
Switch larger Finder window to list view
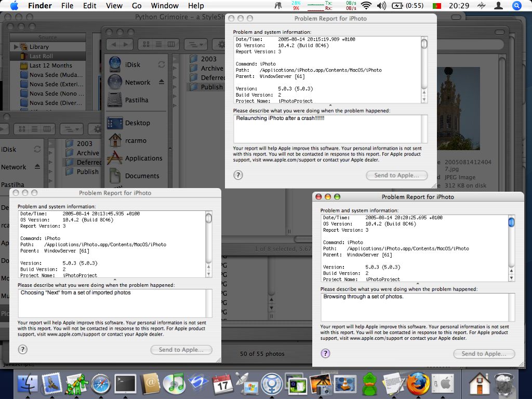pos(159,44)
